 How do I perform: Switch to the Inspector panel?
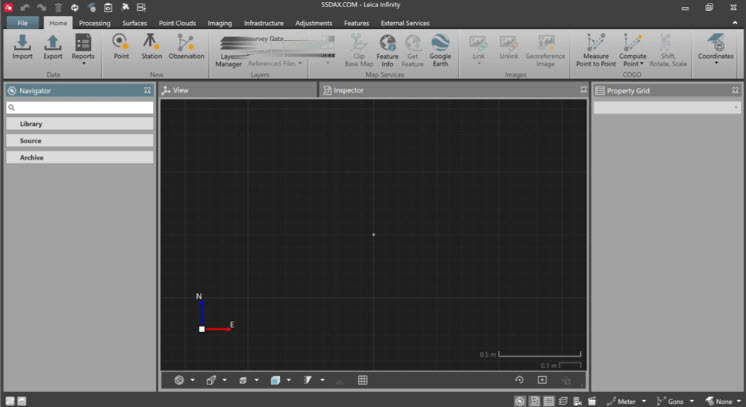pyautogui.click(x=347, y=90)
